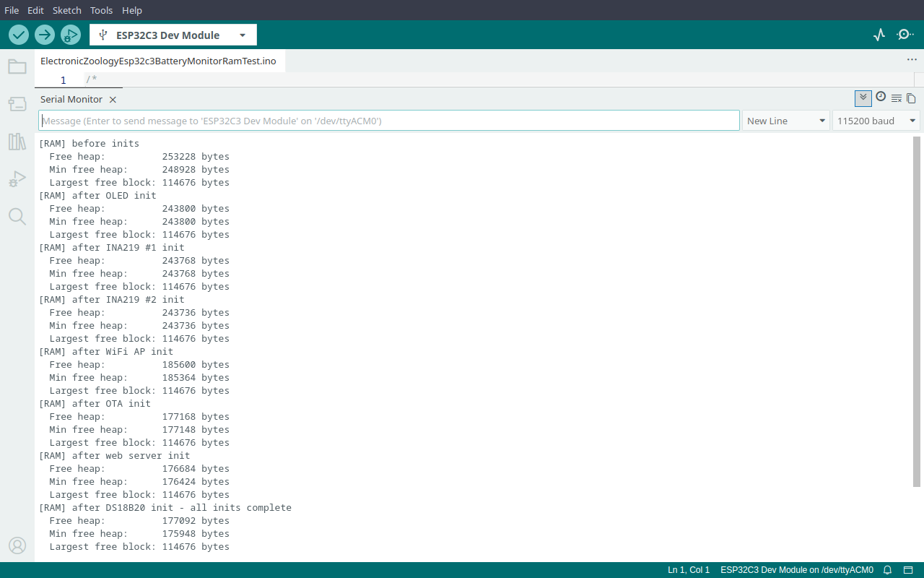Click the '[RAM] after OTA init' line
924x578 pixels.
[x=95, y=404]
